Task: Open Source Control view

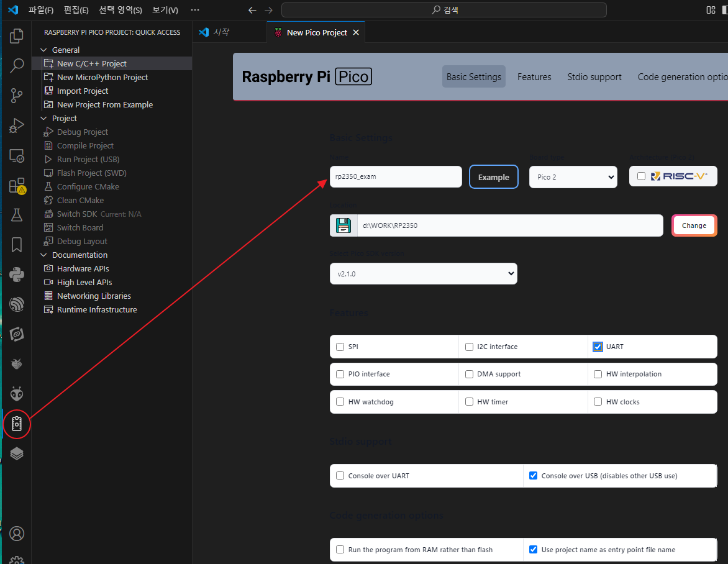Action: point(17,96)
